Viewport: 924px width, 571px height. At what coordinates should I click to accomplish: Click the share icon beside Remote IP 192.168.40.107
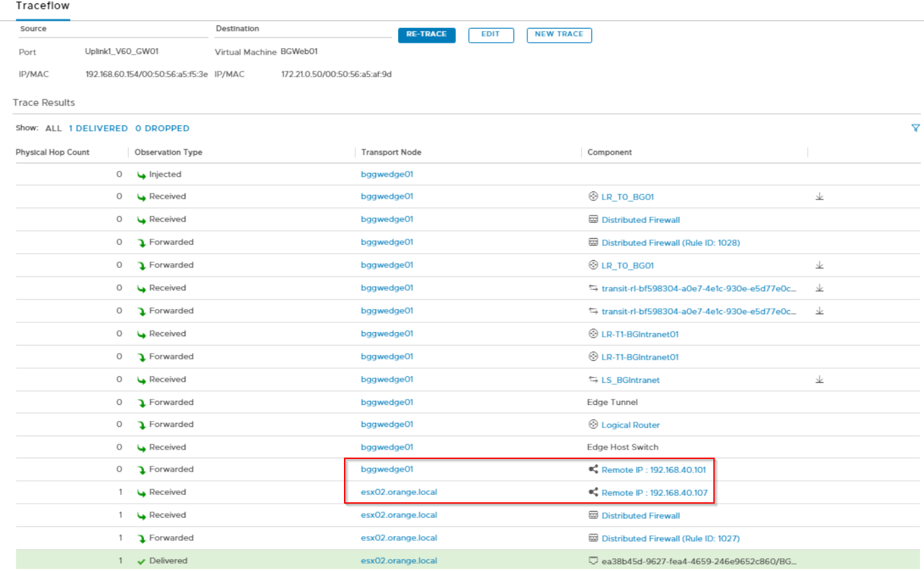[592, 492]
